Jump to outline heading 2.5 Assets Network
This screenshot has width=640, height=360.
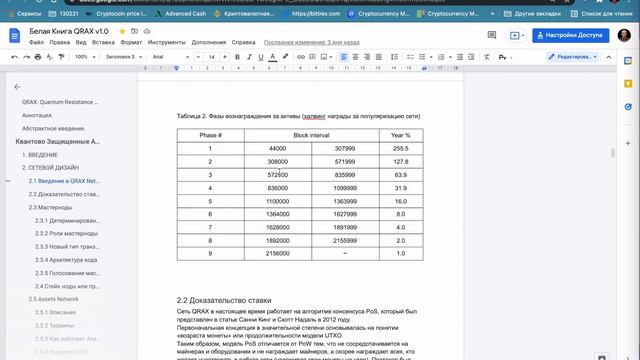[x=53, y=299]
